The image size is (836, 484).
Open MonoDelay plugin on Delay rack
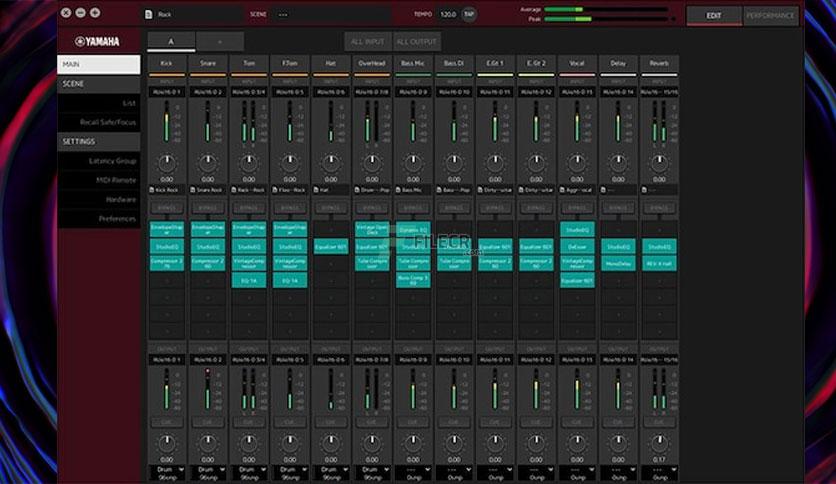(618, 263)
